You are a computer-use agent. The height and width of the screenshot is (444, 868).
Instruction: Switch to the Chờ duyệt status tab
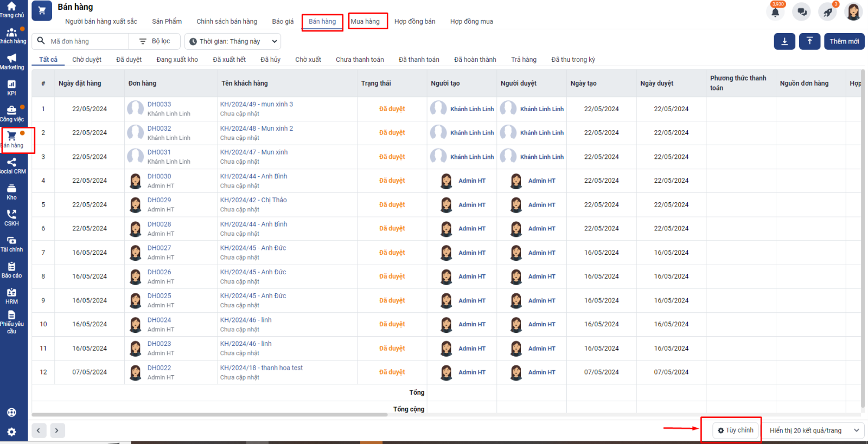pos(87,60)
